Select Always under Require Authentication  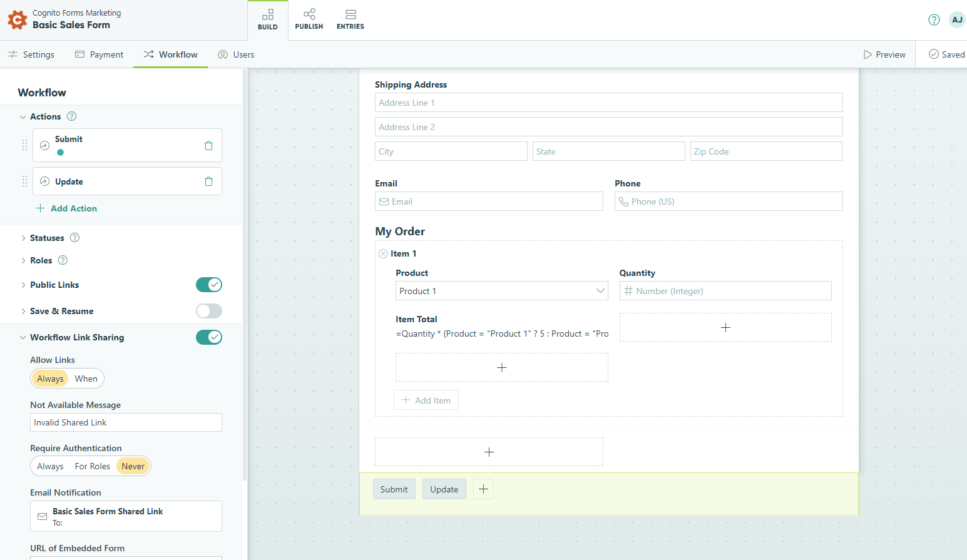pyautogui.click(x=50, y=466)
